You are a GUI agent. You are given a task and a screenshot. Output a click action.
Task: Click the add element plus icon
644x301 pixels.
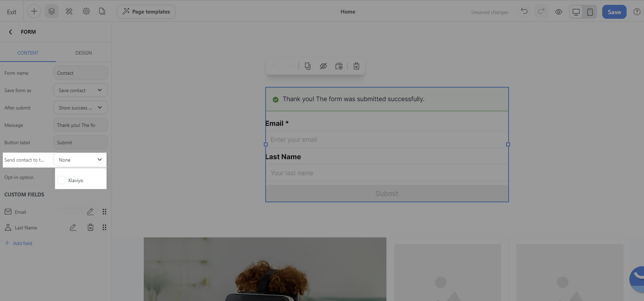coord(34,12)
